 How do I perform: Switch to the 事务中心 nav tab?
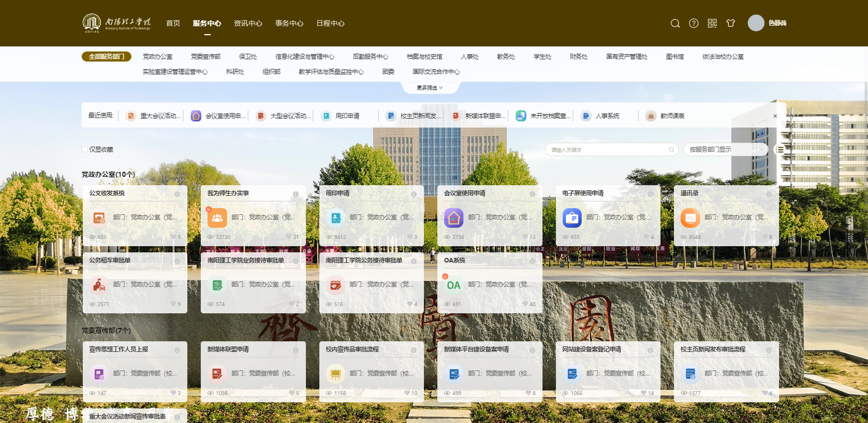pyautogui.click(x=289, y=23)
